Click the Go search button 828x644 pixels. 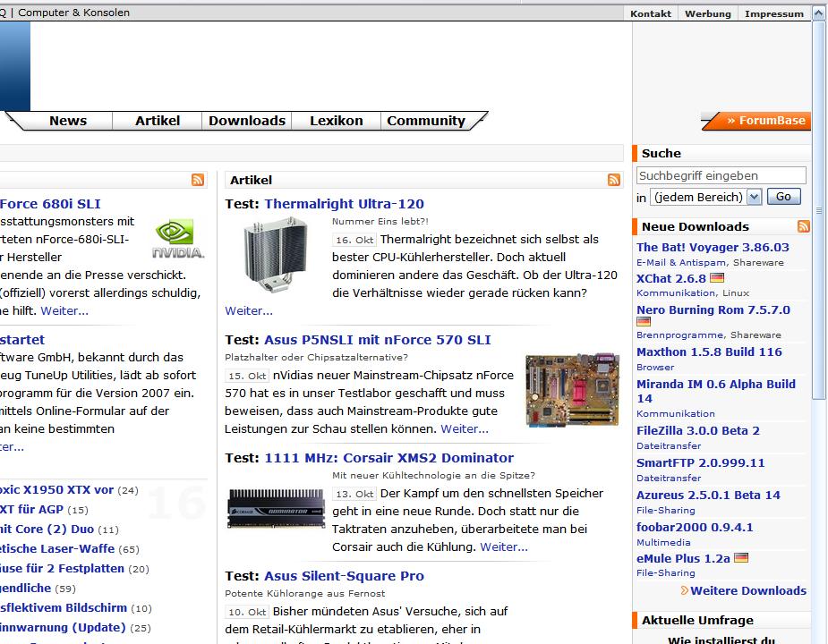(783, 197)
